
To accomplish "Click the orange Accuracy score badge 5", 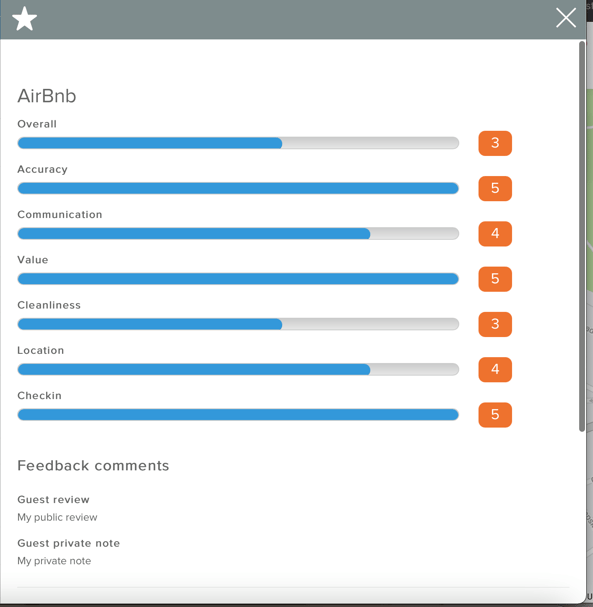I will pyautogui.click(x=495, y=189).
